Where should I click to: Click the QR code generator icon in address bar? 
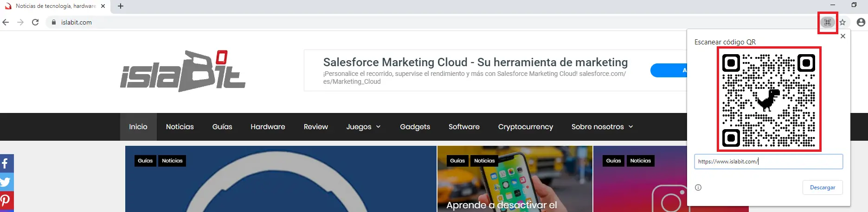pyautogui.click(x=828, y=22)
